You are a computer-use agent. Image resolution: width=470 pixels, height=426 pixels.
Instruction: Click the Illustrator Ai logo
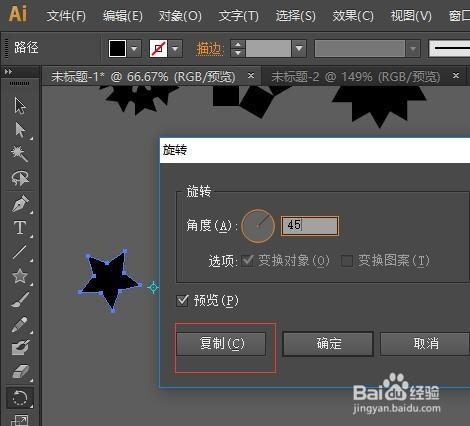pyautogui.click(x=18, y=14)
